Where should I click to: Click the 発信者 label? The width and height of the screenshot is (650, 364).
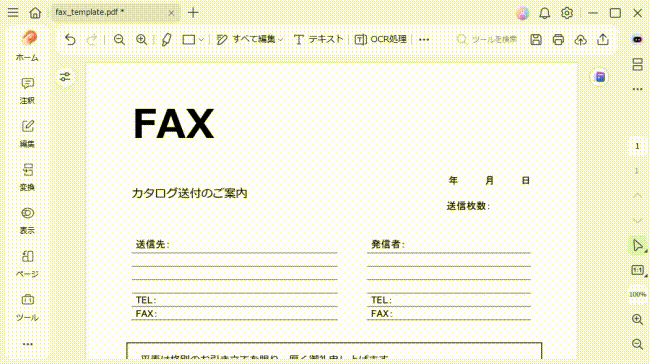(x=388, y=244)
